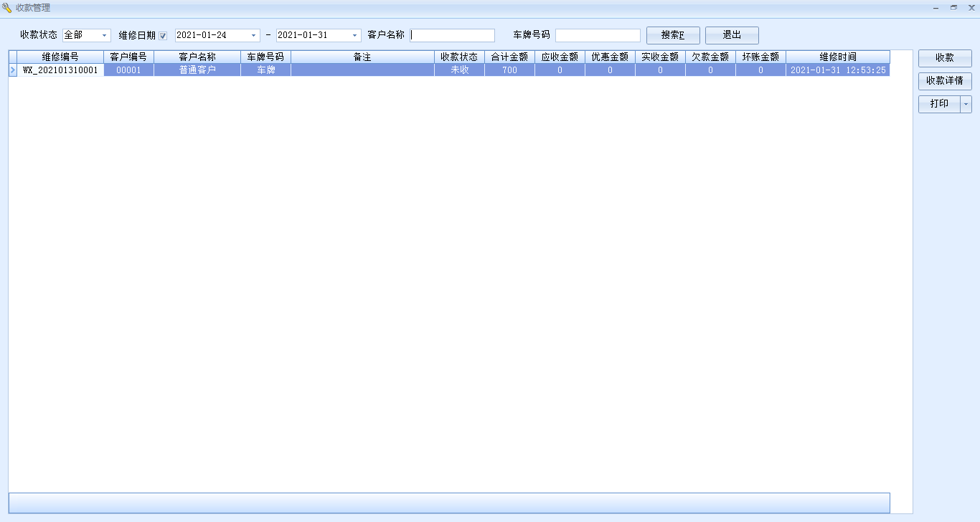The height and width of the screenshot is (522, 980).
Task: Click the 备注 column header
Action: click(362, 57)
